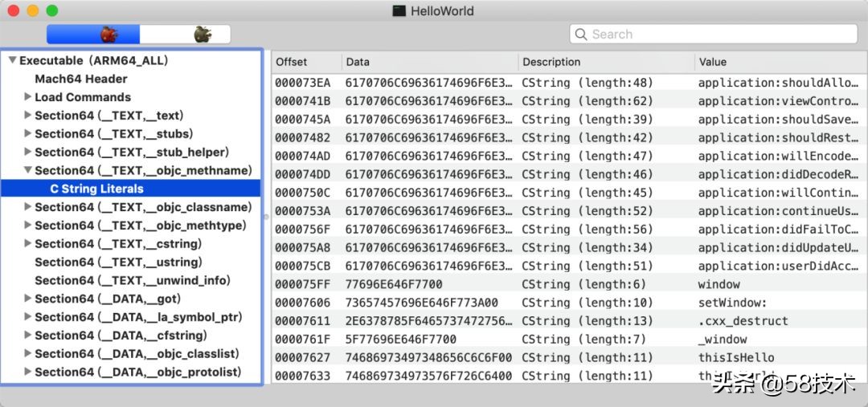868x407 pixels.
Task: Click CString (length:7) description cell
Action: (x=584, y=339)
